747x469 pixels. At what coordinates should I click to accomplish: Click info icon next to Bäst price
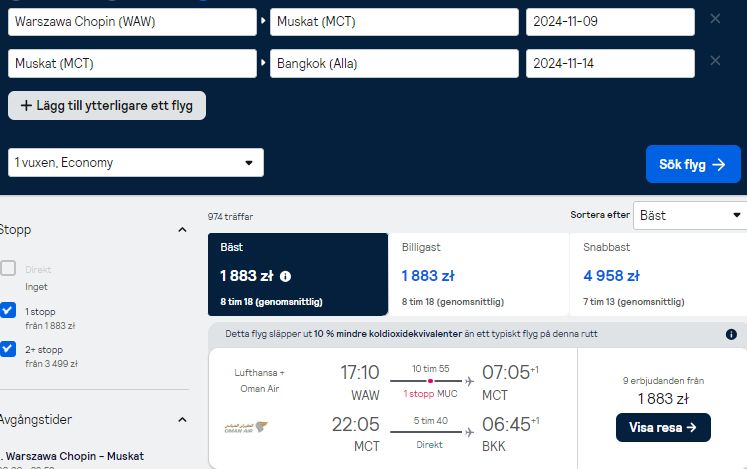coord(285,276)
